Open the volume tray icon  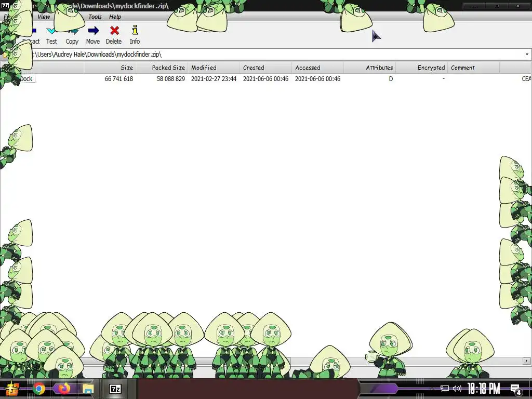click(457, 389)
